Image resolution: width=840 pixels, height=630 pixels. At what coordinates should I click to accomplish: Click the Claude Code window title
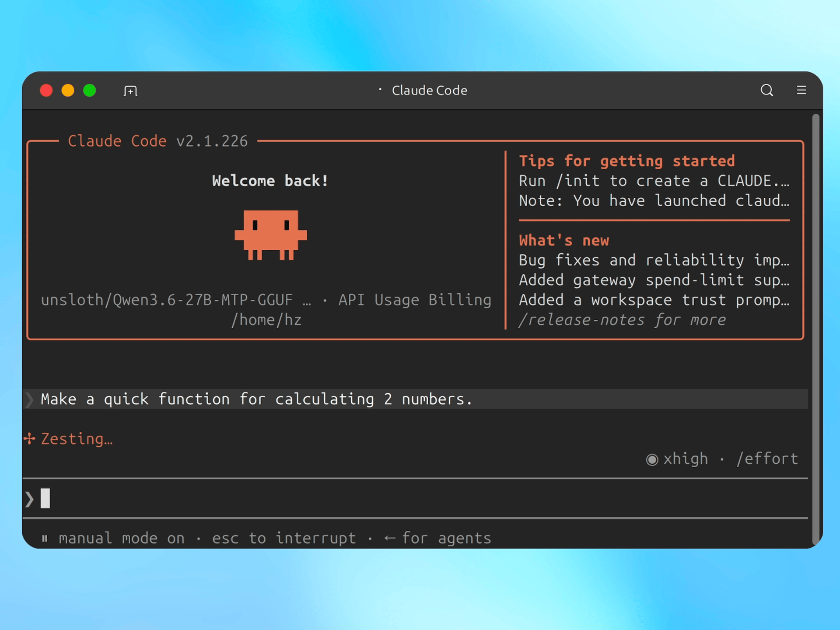tap(429, 90)
